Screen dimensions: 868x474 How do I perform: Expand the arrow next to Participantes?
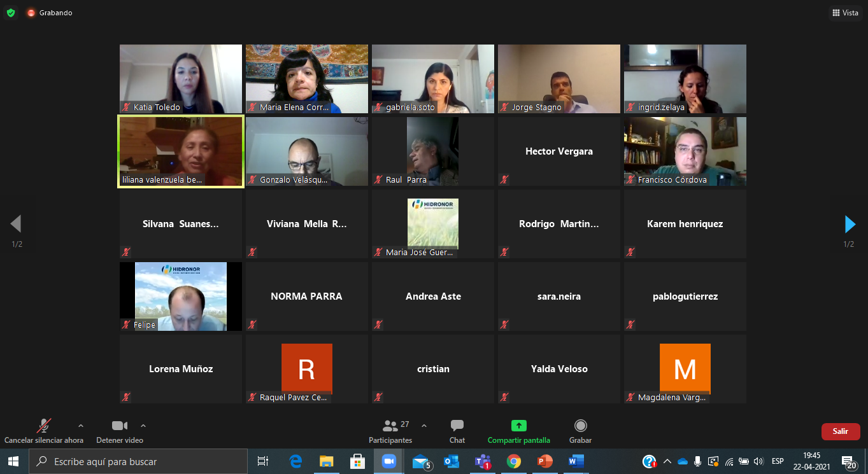pos(424,426)
